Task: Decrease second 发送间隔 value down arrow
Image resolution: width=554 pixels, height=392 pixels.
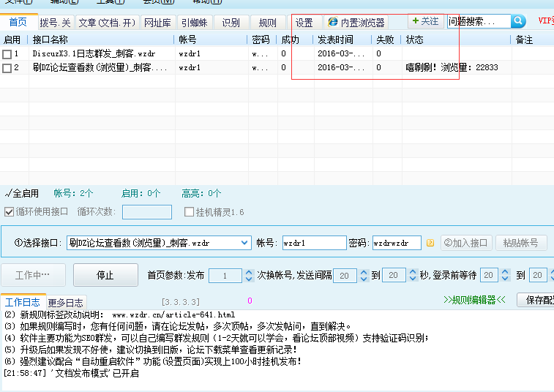Action: pyautogui.click(x=412, y=279)
